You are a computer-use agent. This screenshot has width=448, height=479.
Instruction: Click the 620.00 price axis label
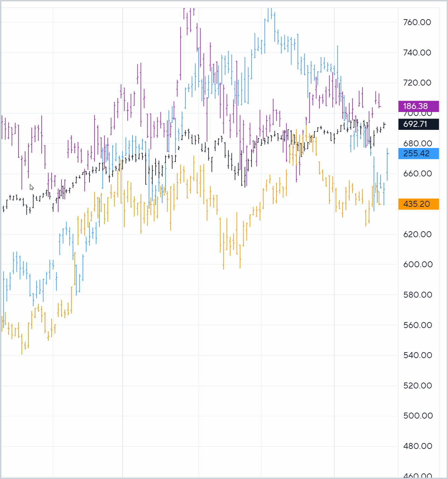tap(417, 234)
